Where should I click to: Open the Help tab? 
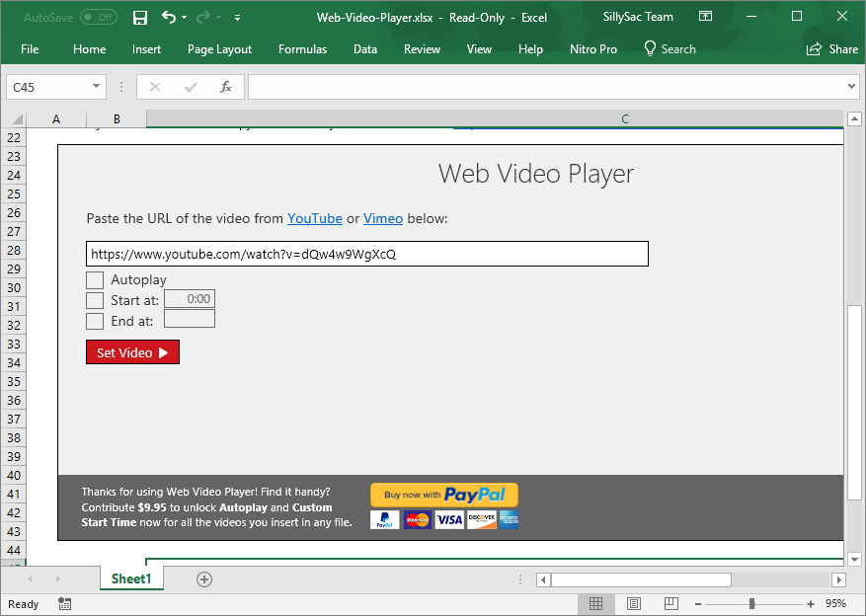(530, 49)
